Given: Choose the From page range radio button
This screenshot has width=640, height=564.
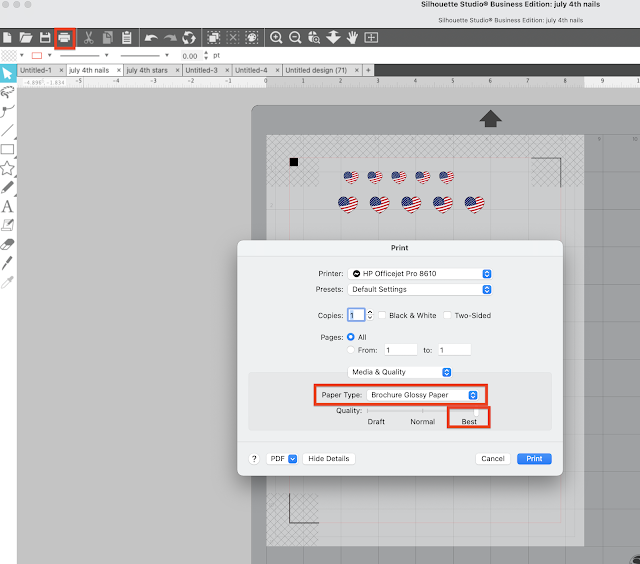Looking at the screenshot, I should point(351,350).
